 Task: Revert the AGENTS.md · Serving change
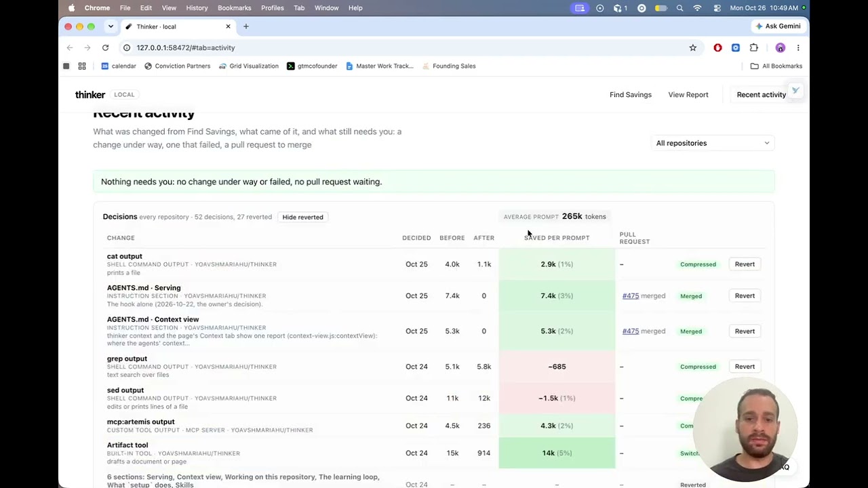point(745,296)
